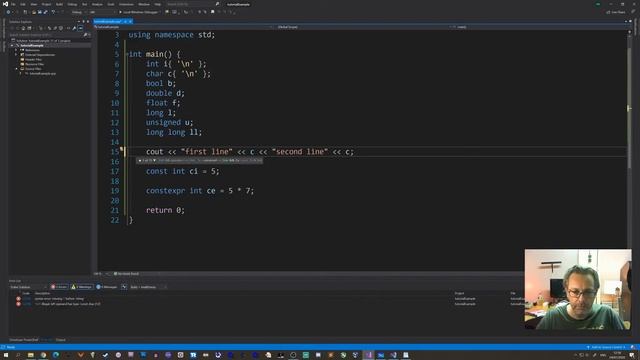Open TutorialExample.cpp in Solution Explorer
Screen dimensions: 640x360
click(x=40, y=74)
